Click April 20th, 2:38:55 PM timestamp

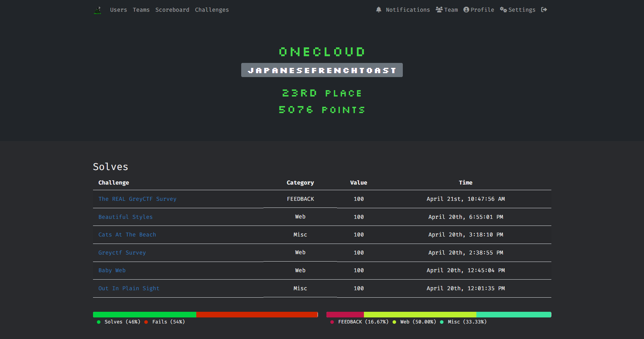click(x=466, y=253)
